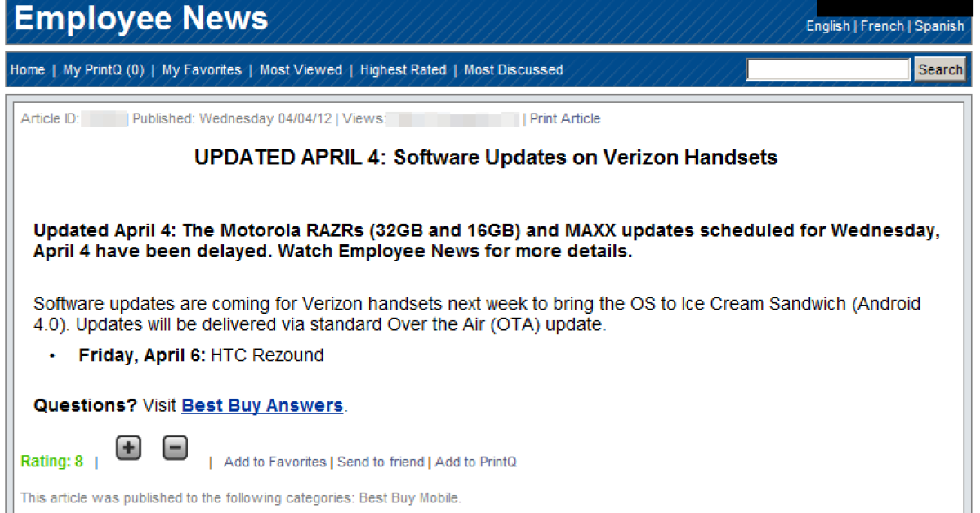
Task: Click Send to friend link
Action: click(x=381, y=462)
